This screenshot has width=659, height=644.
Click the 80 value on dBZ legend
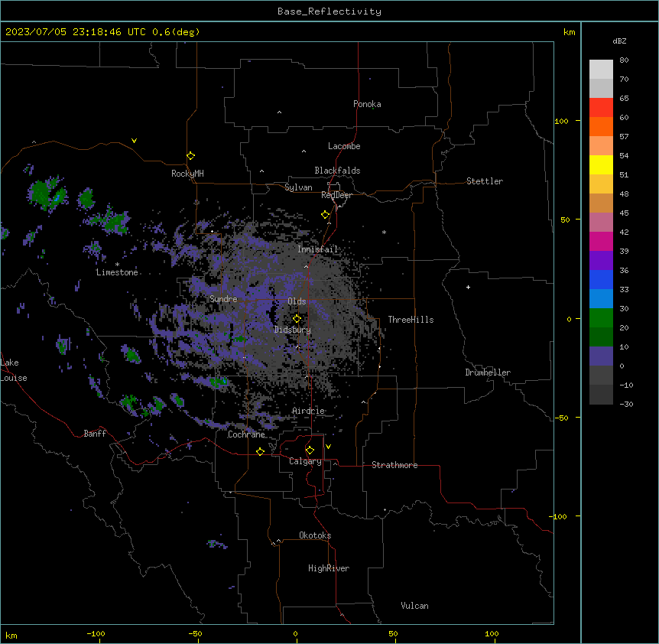pyautogui.click(x=624, y=60)
